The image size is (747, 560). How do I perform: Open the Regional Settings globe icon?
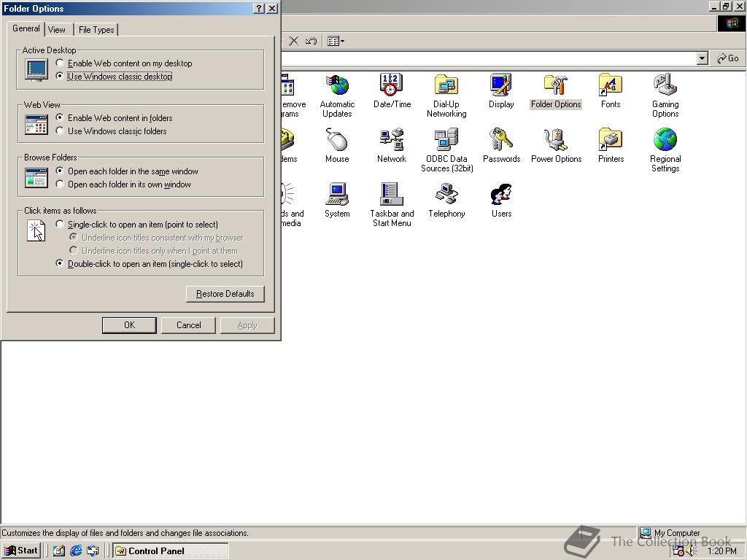click(665, 150)
